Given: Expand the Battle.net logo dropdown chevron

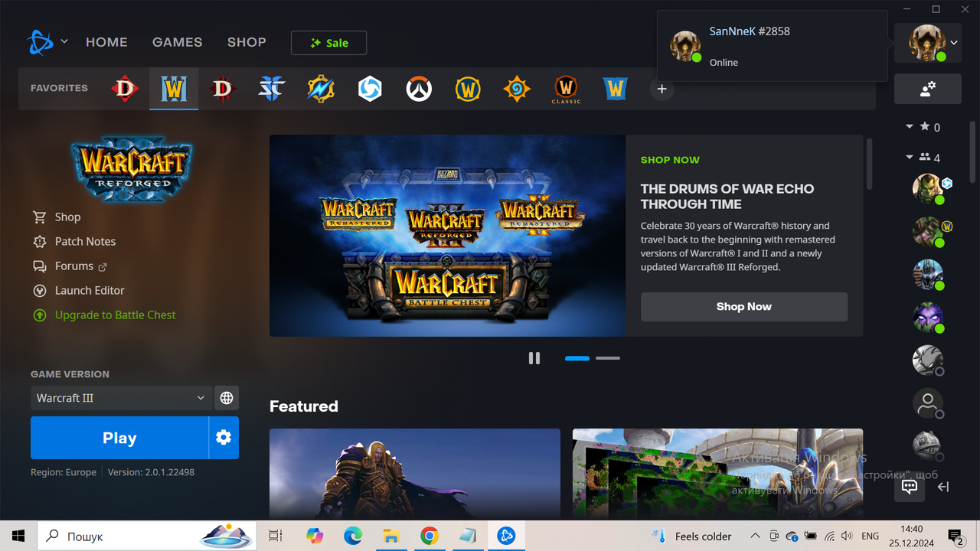Looking at the screenshot, I should pyautogui.click(x=64, y=41).
